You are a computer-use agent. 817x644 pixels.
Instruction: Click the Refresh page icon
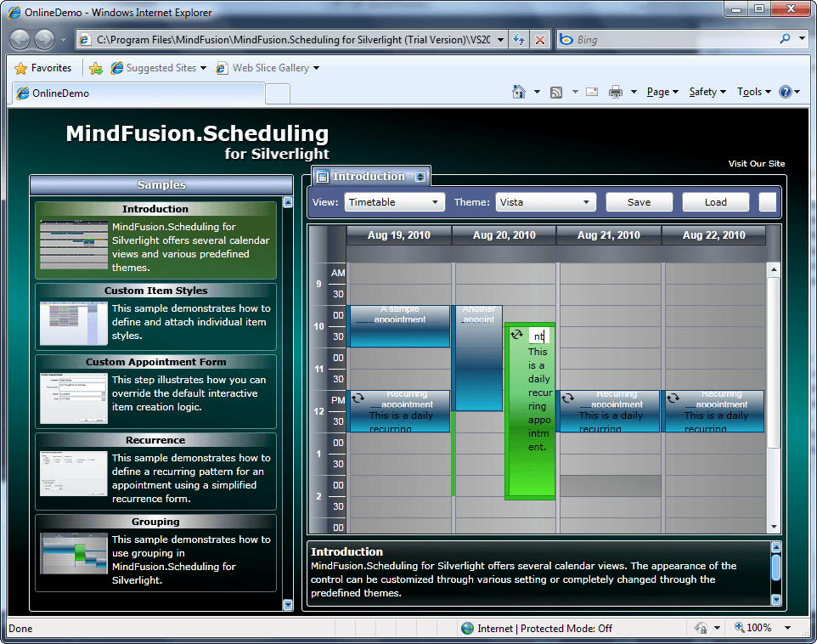click(x=519, y=40)
